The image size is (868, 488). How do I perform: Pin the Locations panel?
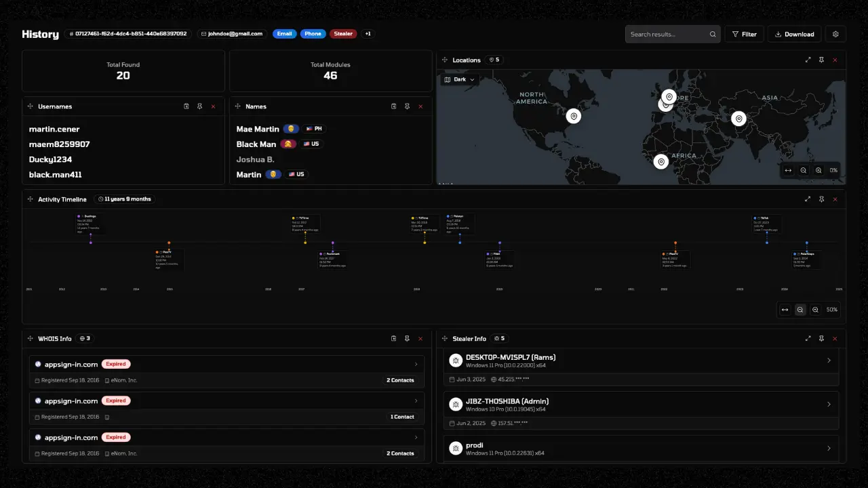click(x=821, y=60)
